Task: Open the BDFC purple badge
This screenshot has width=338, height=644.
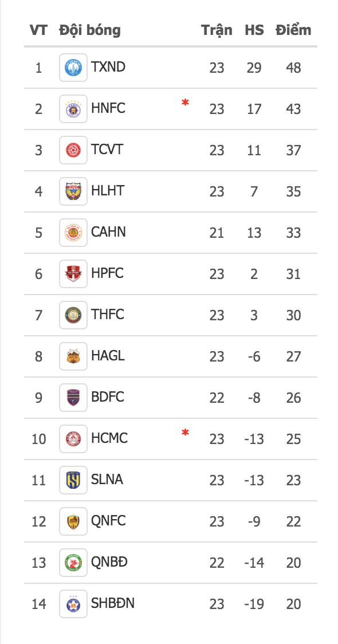Action: (73, 398)
